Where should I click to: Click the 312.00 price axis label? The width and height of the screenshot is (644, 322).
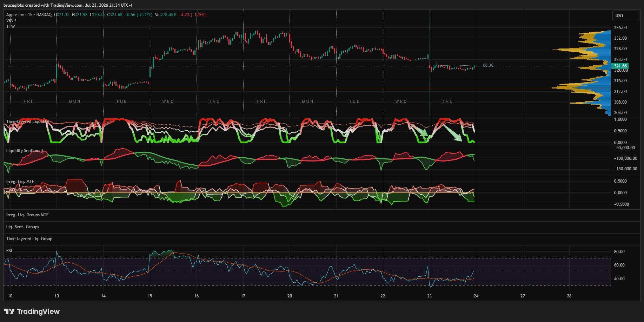click(620, 92)
